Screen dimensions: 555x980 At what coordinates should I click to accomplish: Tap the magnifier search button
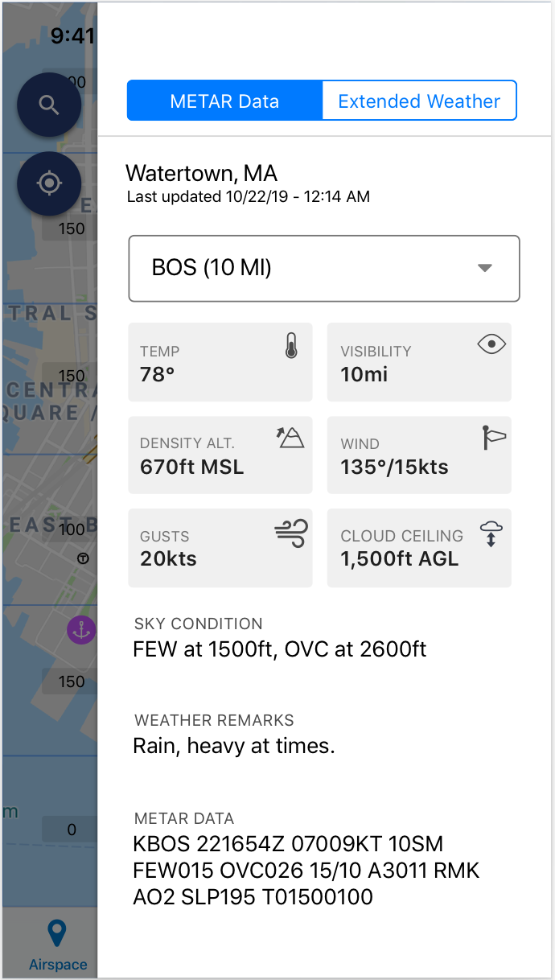pos(49,105)
